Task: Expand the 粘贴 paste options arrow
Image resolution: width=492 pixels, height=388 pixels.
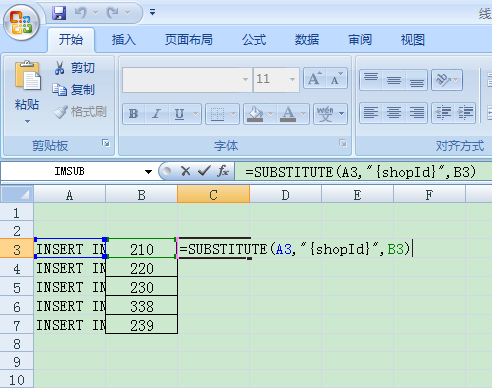Action: click(x=27, y=121)
